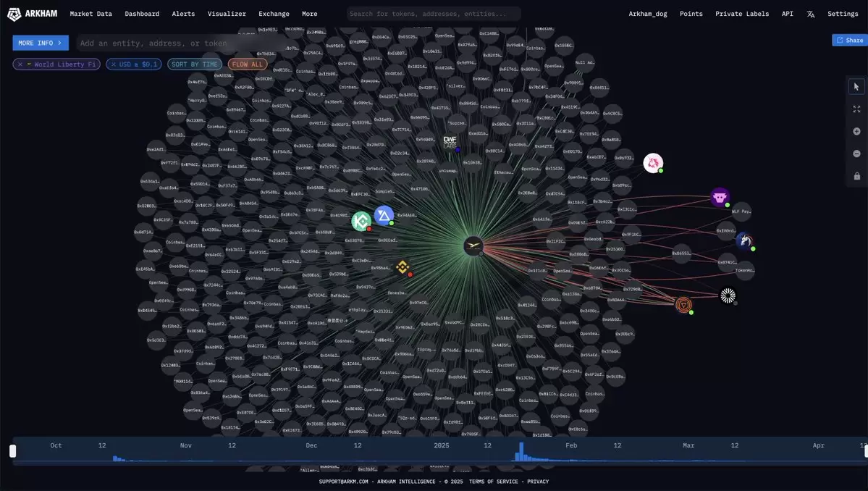Select the WLF Pay node

click(741, 211)
